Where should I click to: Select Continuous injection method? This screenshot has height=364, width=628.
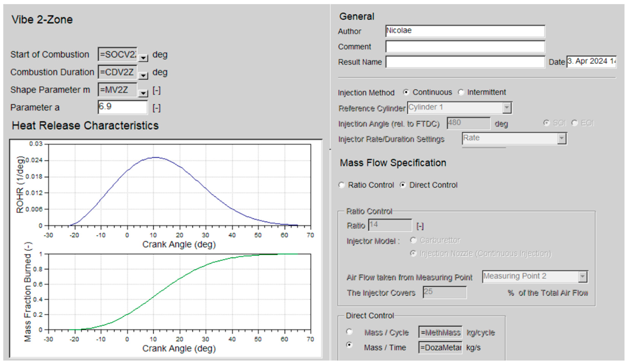click(406, 92)
